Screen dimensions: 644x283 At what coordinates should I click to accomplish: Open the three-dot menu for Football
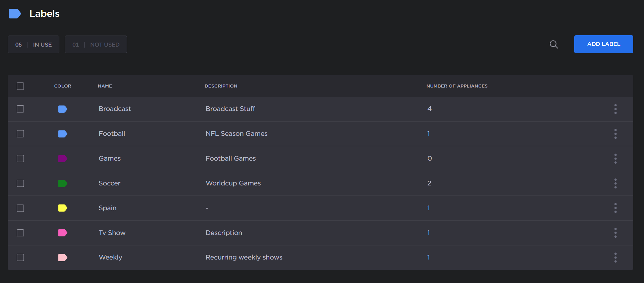615,134
